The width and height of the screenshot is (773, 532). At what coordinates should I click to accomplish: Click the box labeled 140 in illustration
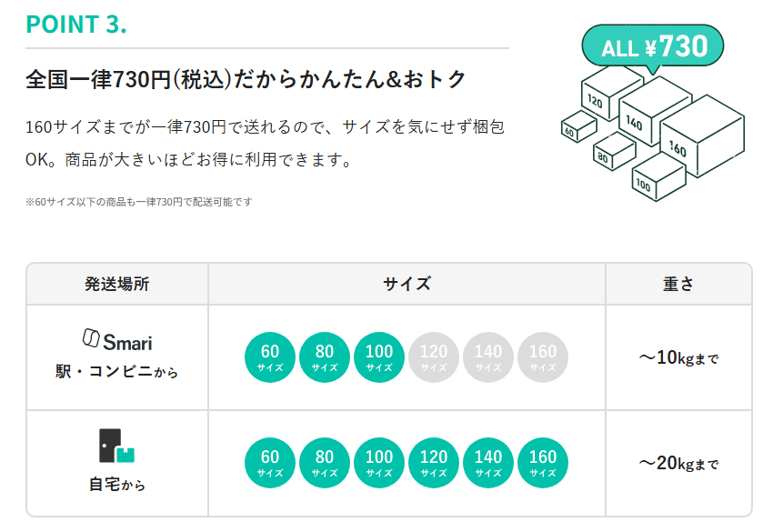653,114
